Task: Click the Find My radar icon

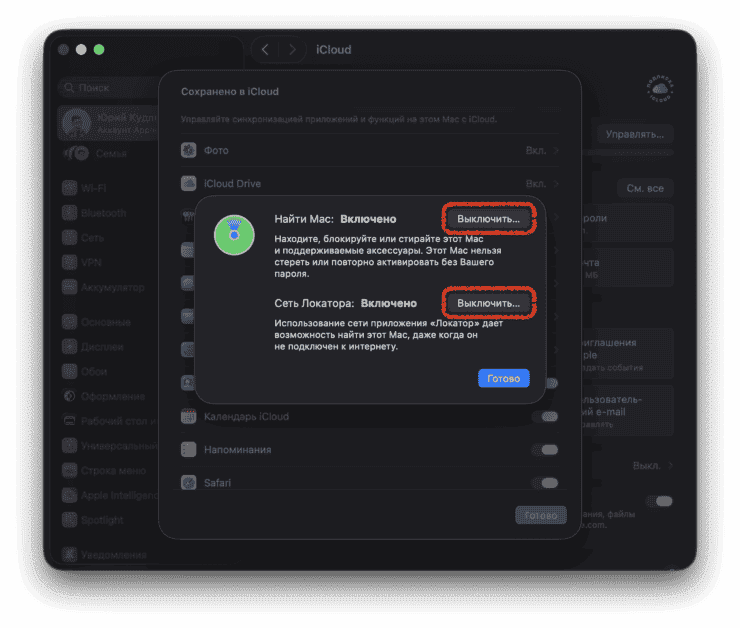Action: point(234,234)
